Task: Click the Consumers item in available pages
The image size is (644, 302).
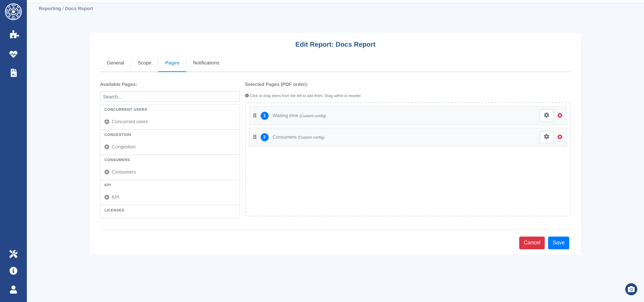Action: pos(170,172)
